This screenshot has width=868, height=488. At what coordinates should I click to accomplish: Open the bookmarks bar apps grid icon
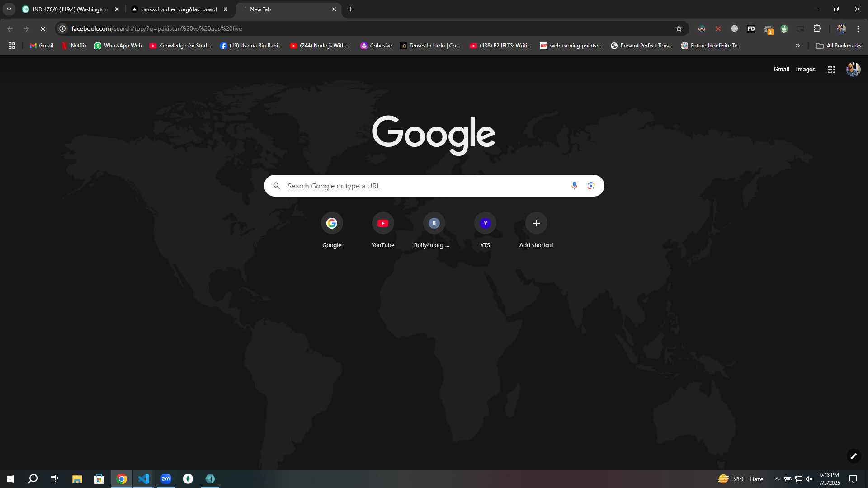click(12, 46)
